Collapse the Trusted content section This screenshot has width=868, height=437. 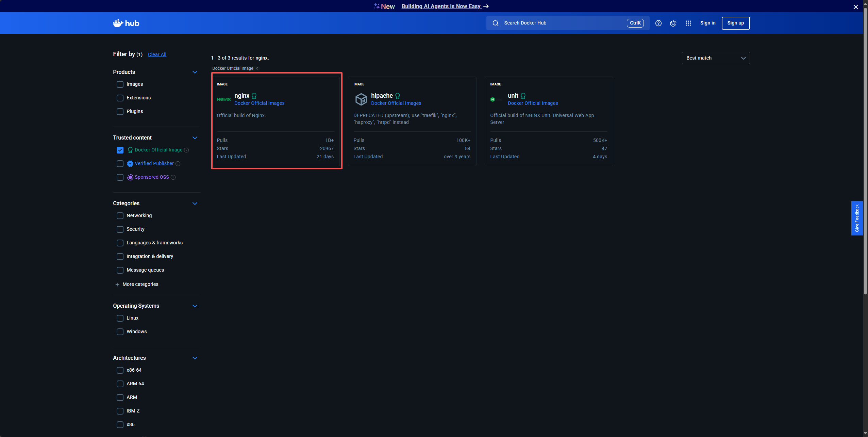click(x=195, y=138)
